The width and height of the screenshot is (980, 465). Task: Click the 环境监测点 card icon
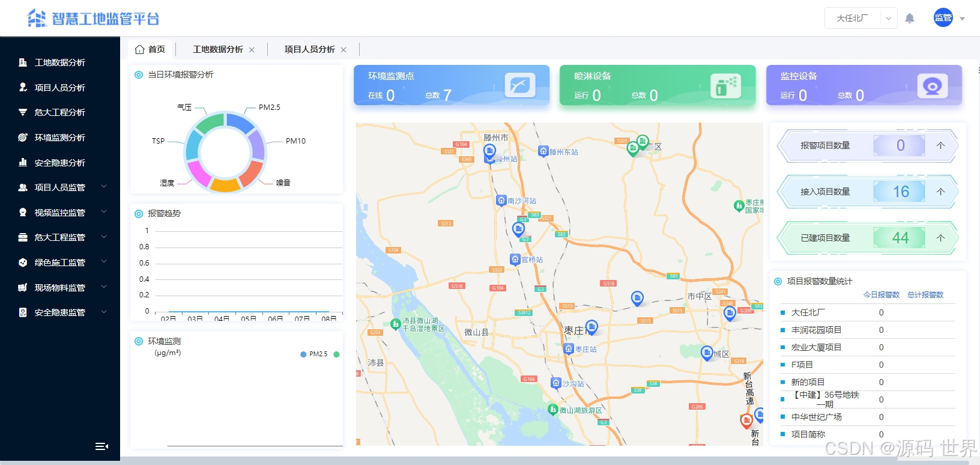pos(520,85)
